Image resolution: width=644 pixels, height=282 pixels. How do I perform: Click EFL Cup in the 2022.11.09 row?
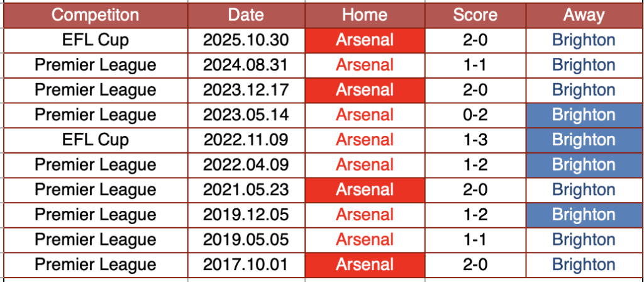(96, 140)
